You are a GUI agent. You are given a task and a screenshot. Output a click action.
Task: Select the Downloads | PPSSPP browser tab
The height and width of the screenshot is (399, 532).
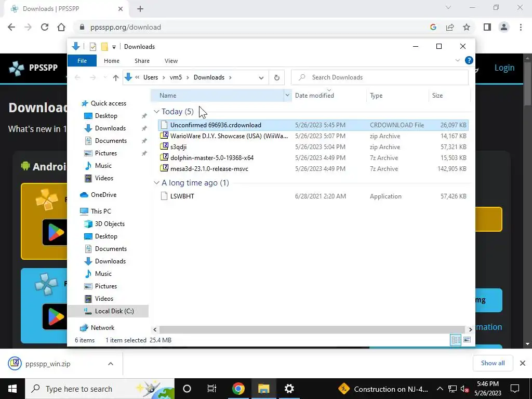click(67, 9)
